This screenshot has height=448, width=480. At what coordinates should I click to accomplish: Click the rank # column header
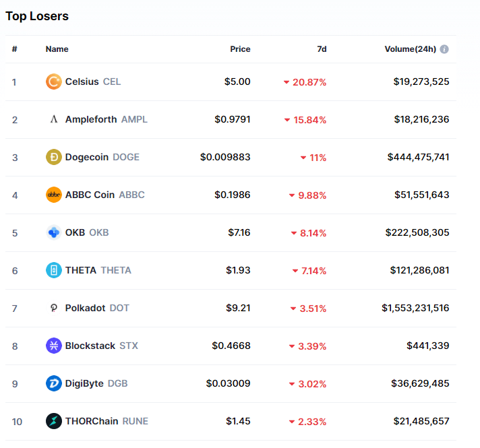(14, 49)
